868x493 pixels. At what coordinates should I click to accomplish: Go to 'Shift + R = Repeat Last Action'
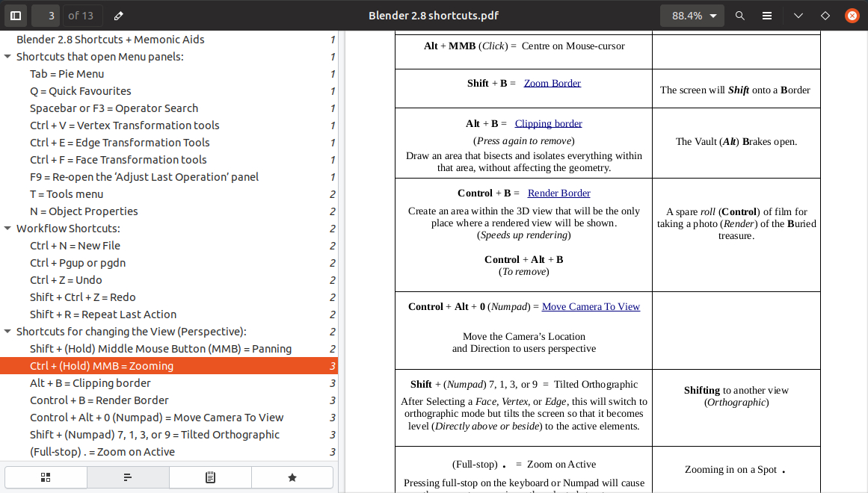169,314
